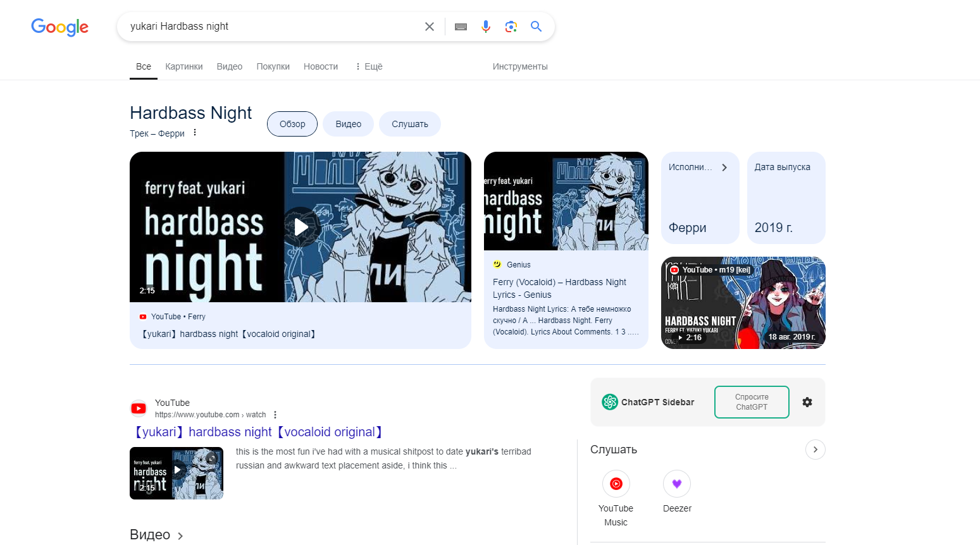This screenshot has height=545, width=980.
Task: Open three-dot menu beside Трек – Ферри
Action: (x=195, y=133)
